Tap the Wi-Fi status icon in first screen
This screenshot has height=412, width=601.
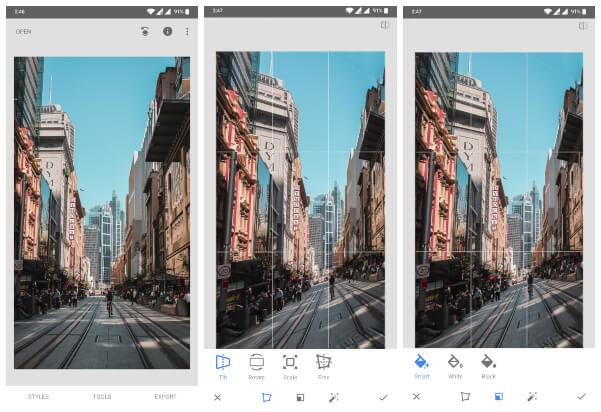151,12
